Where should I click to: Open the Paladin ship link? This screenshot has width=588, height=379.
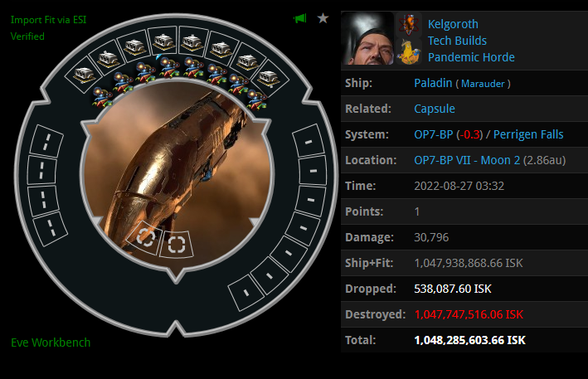pyautogui.click(x=433, y=83)
